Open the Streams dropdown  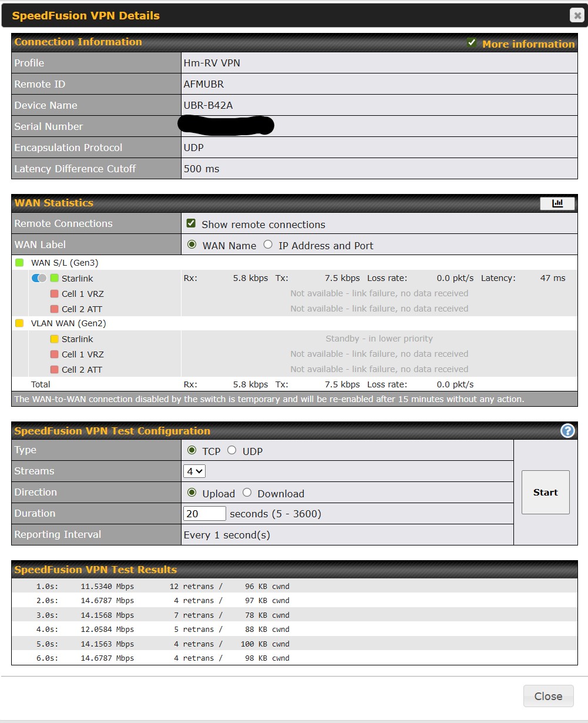click(194, 471)
